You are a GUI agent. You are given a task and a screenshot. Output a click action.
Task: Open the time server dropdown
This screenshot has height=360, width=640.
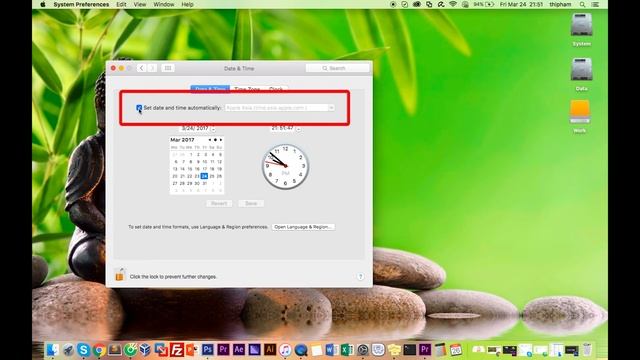331,108
